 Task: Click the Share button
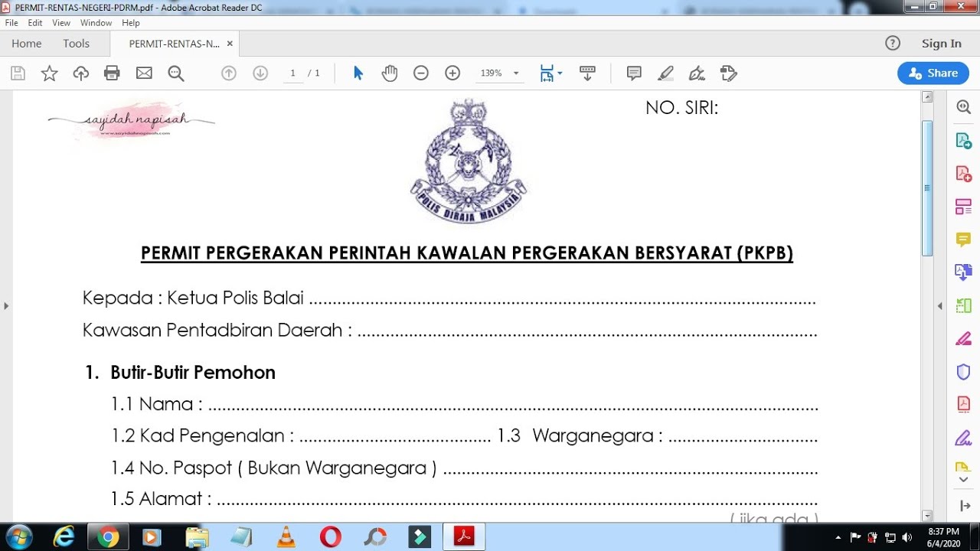pyautogui.click(x=933, y=73)
